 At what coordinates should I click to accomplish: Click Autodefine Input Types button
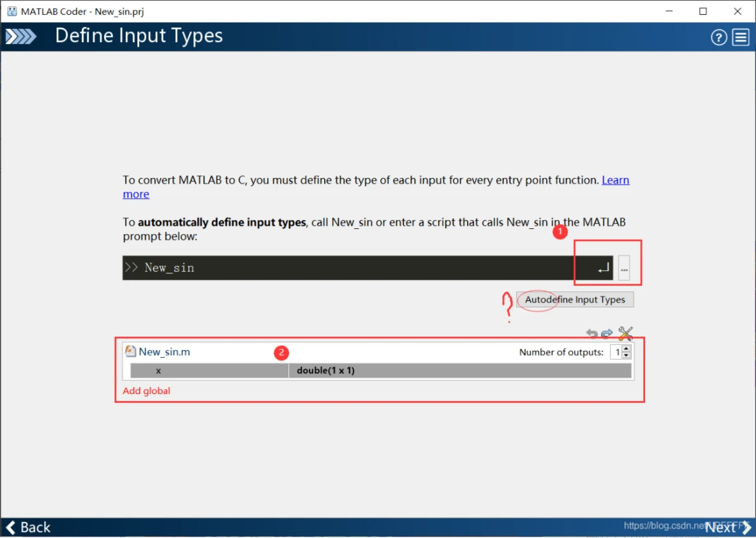575,300
